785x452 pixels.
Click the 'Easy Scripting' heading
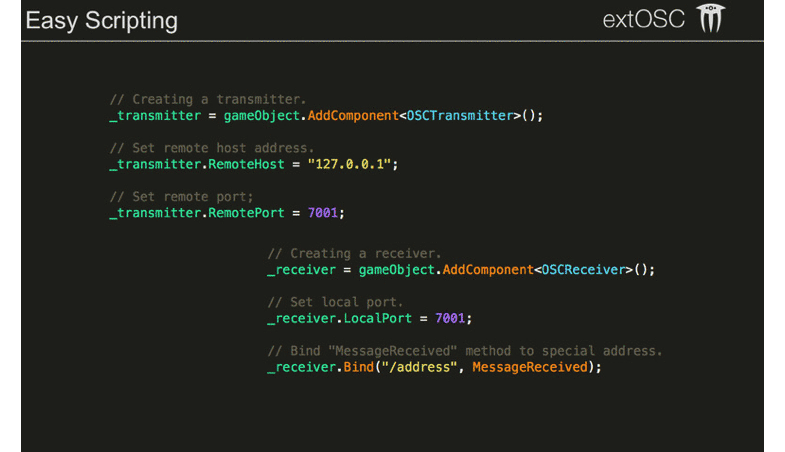102,21
